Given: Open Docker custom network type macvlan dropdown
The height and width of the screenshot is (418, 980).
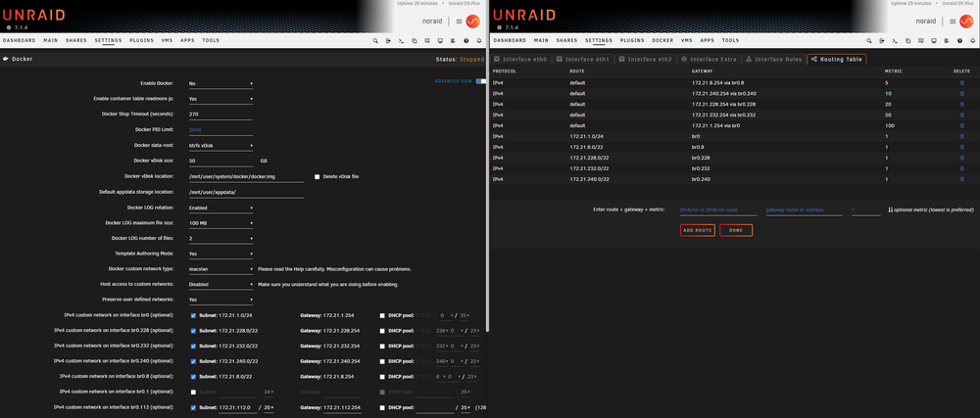Looking at the screenshot, I should [220, 269].
